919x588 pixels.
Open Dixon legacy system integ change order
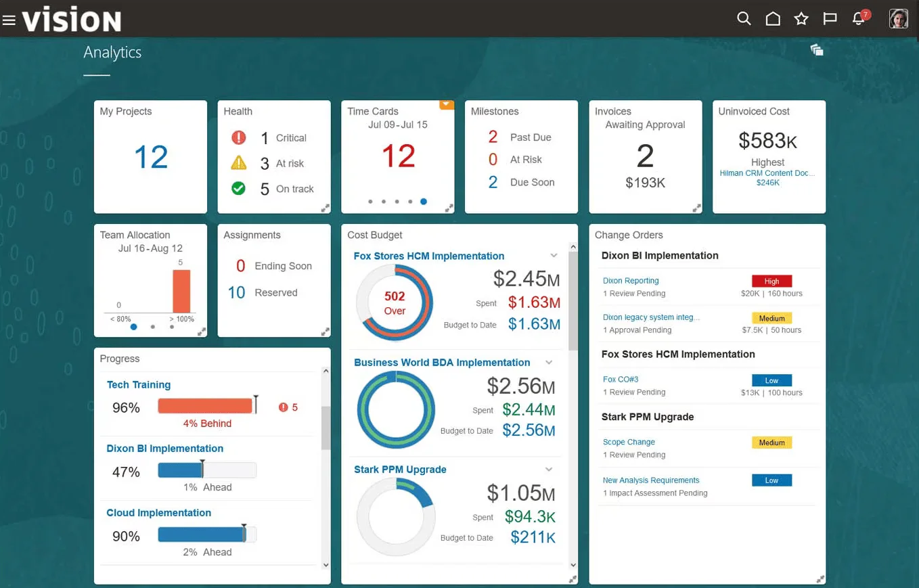(x=651, y=317)
